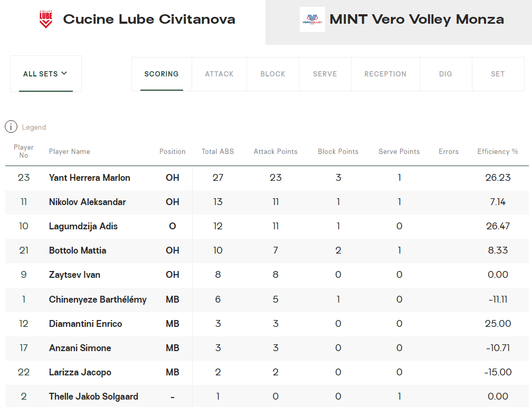
Task: Select MINT Vero Volley Monza team
Action: tap(416, 20)
